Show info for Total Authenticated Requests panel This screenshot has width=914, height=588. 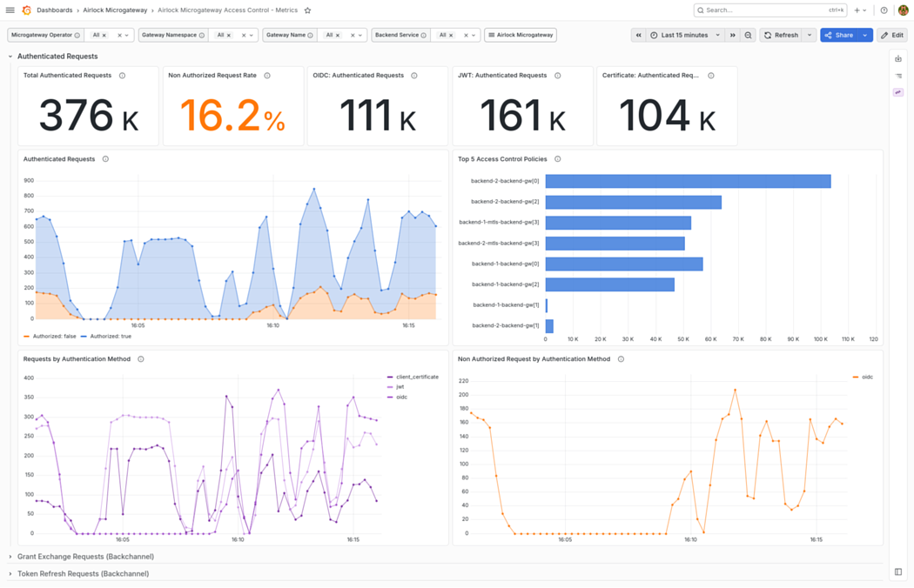[123, 75]
